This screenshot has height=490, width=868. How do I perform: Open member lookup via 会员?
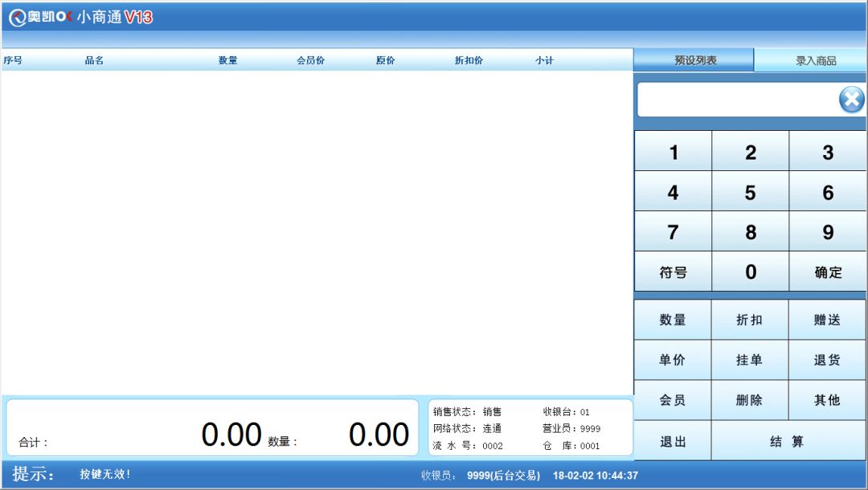[673, 400]
